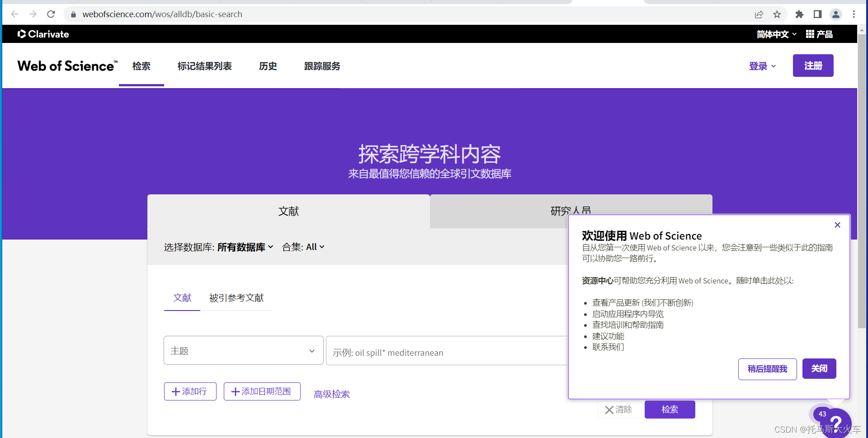This screenshot has width=868, height=438.
Task: Open 所有数据库 database selector
Action: [245, 247]
